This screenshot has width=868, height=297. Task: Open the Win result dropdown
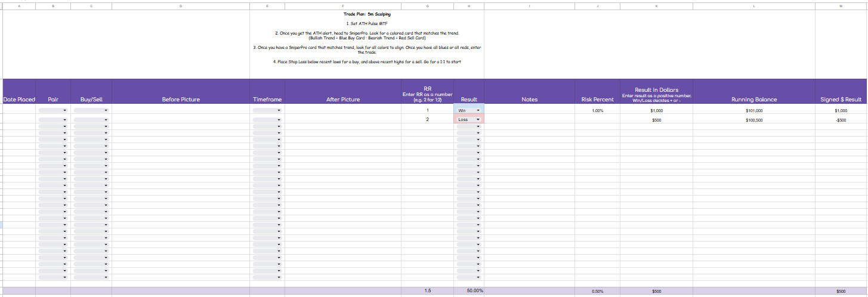tap(478, 111)
